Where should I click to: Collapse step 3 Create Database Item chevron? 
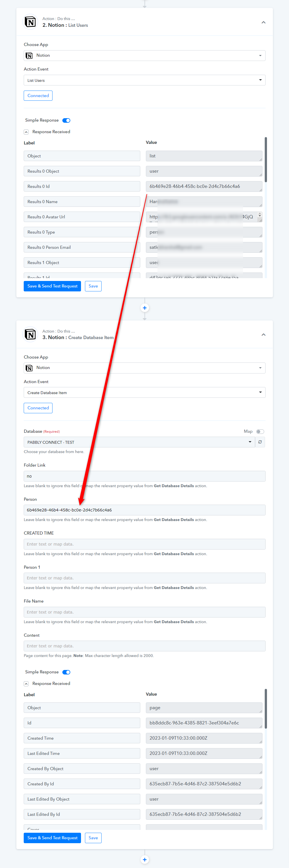[263, 335]
